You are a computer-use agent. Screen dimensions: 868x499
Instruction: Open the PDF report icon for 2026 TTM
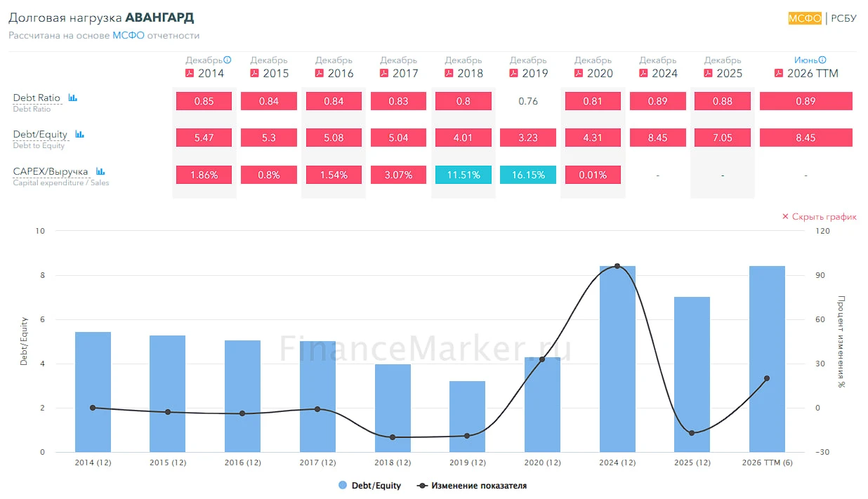click(x=778, y=73)
